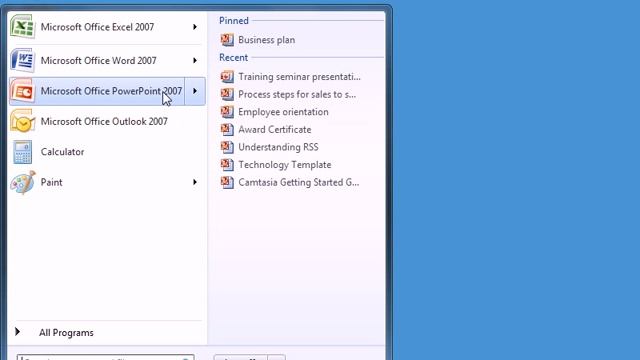Viewport: 640px width, 360px height.
Task: Open Paint via its palette icon
Action: pyautogui.click(x=23, y=182)
